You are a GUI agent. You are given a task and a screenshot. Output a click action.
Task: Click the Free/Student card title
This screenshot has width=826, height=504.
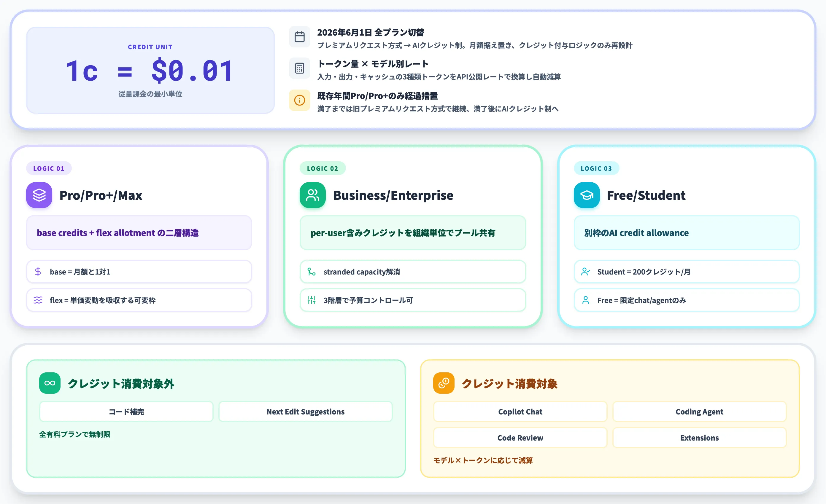646,195
